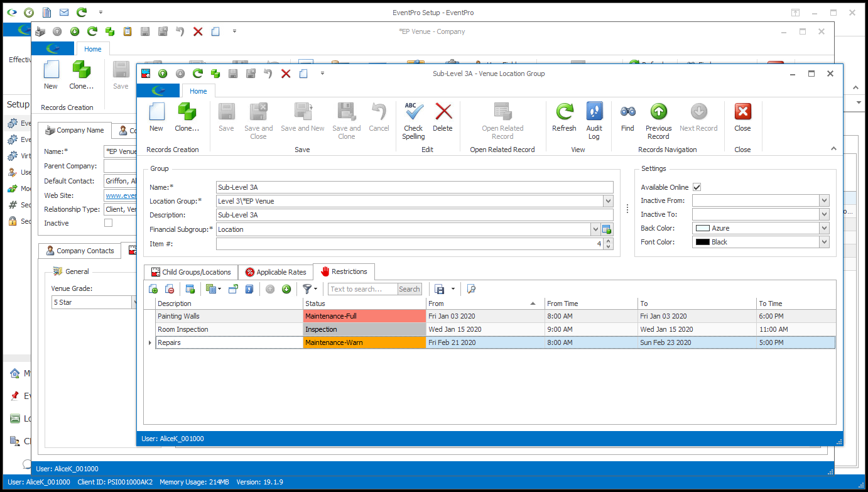Click the document icon in the EventPro Setup title bar
This screenshot has width=868, height=492.
click(46, 13)
